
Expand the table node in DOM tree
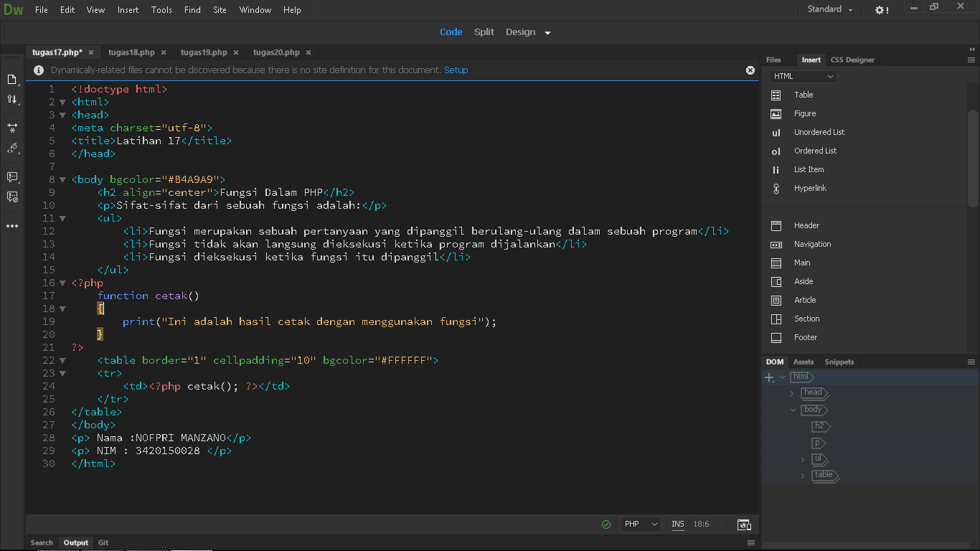802,476
